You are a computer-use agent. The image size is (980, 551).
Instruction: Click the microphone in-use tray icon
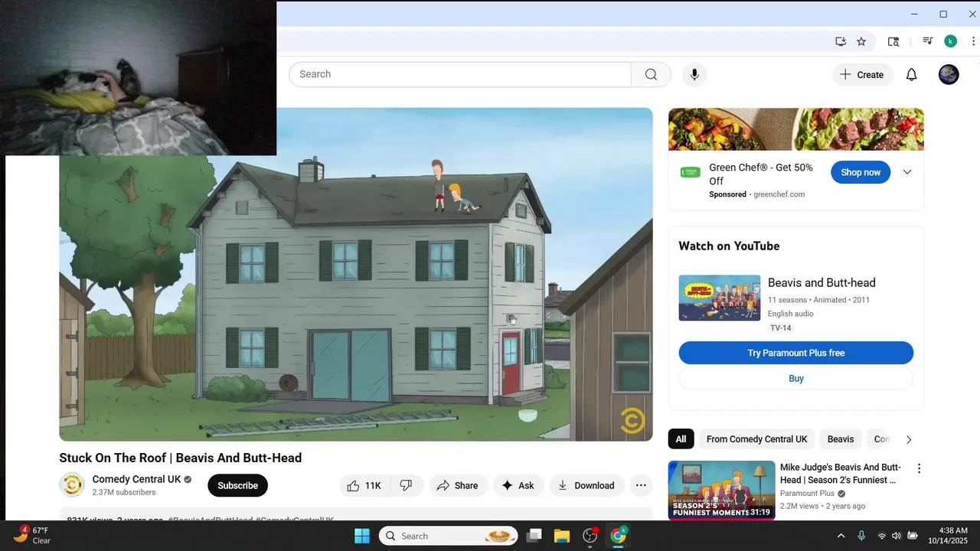[861, 536]
